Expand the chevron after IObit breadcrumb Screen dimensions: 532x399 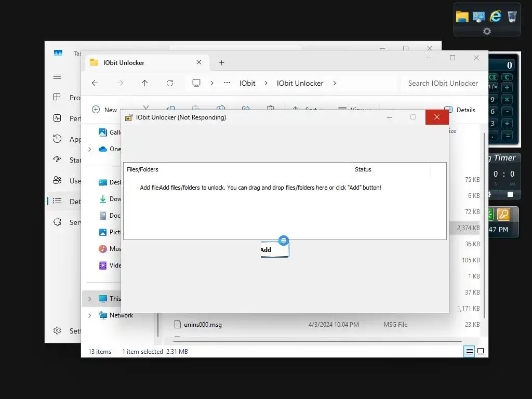[266, 83]
